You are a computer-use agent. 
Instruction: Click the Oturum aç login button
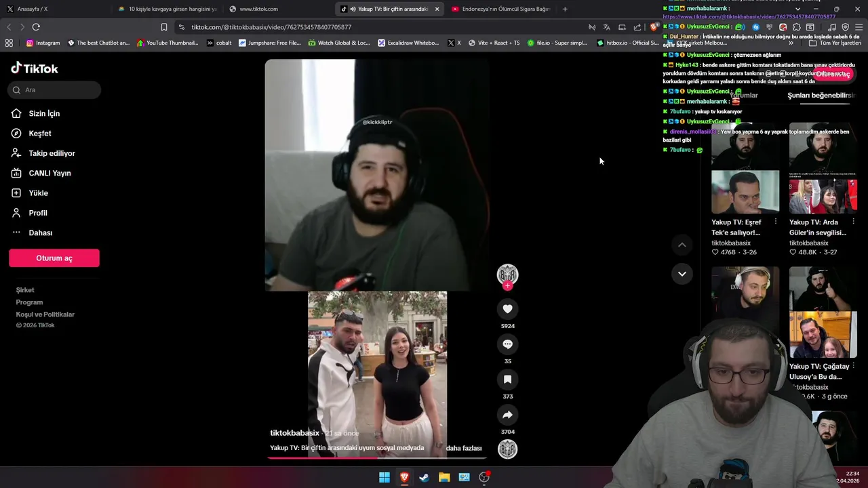(54, 258)
